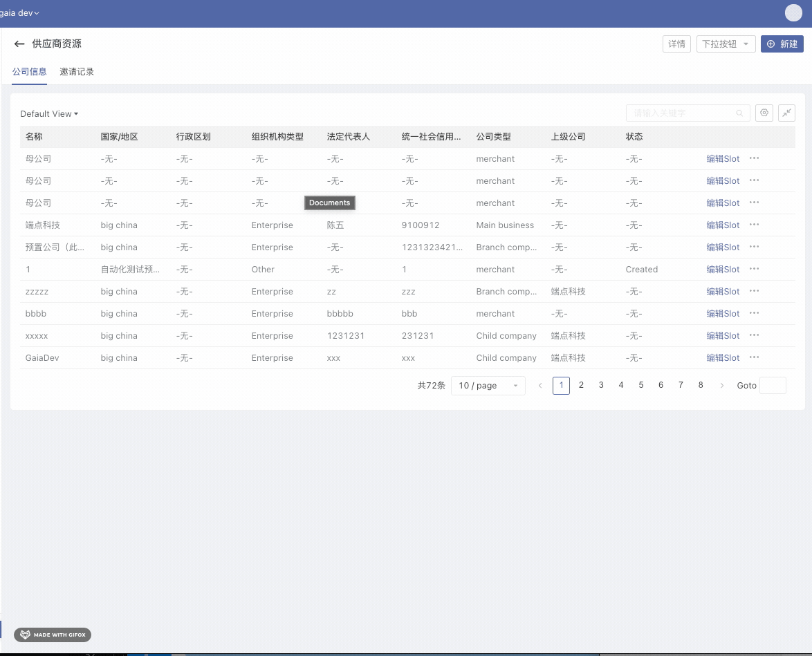Click the 共72条 total count text

(432, 385)
